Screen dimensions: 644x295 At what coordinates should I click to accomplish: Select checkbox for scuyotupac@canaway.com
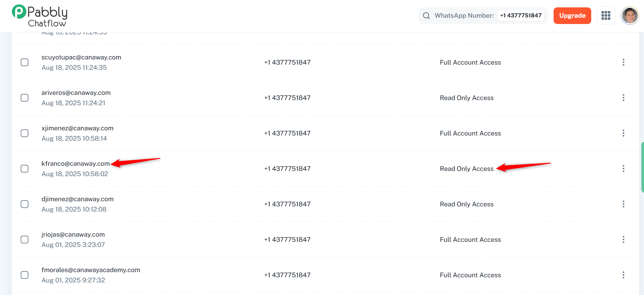(25, 62)
